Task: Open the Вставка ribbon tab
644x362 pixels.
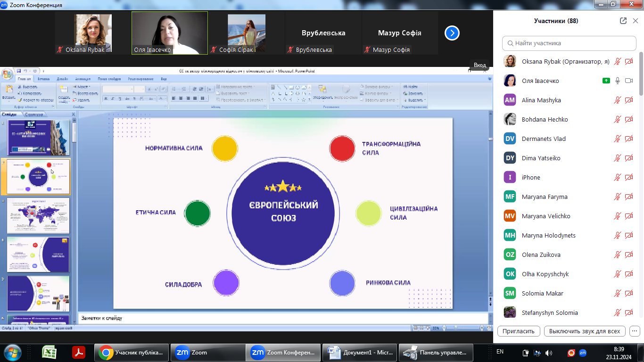Action: (x=43, y=79)
